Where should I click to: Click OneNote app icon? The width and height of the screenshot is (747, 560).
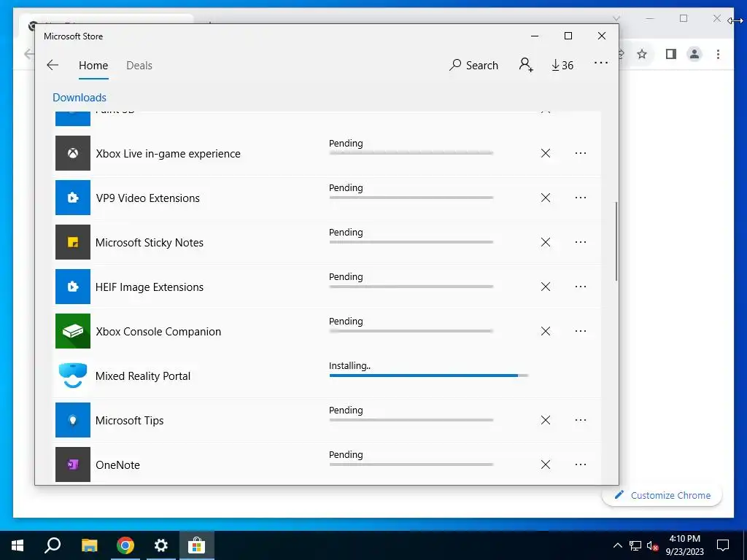(73, 464)
